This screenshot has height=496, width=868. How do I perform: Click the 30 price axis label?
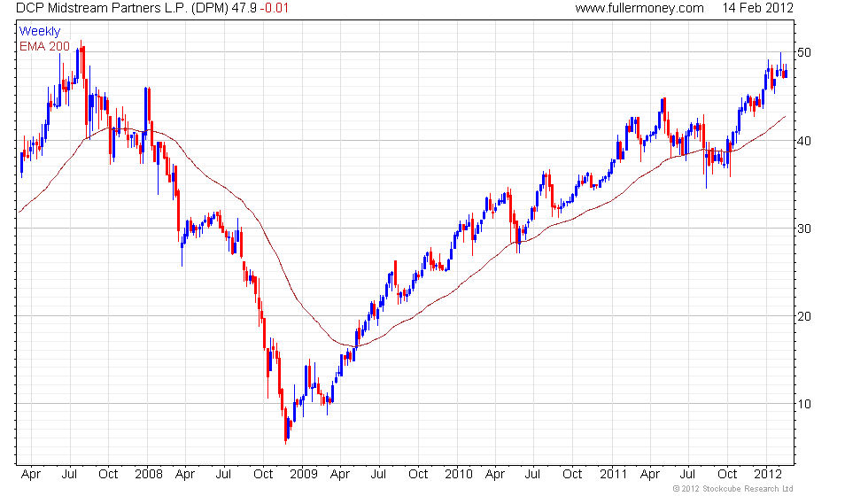coord(804,229)
